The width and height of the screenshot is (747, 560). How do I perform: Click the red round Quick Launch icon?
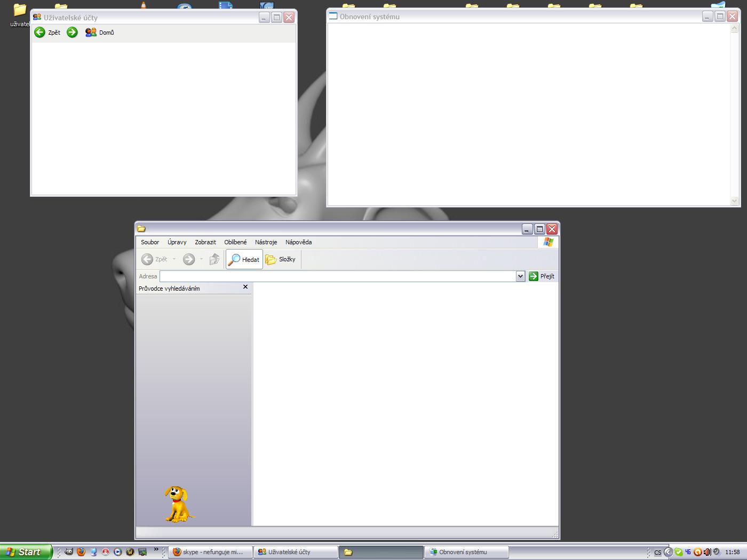pyautogui.click(x=106, y=552)
